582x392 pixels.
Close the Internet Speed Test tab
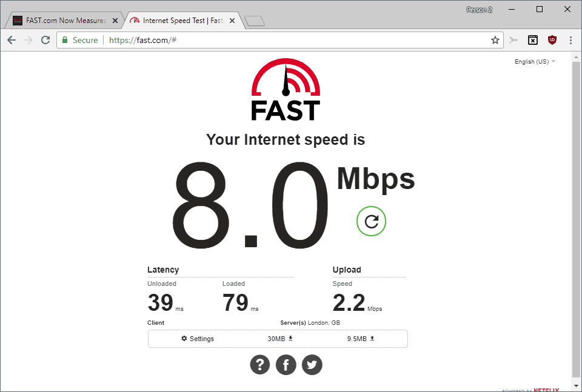click(232, 21)
